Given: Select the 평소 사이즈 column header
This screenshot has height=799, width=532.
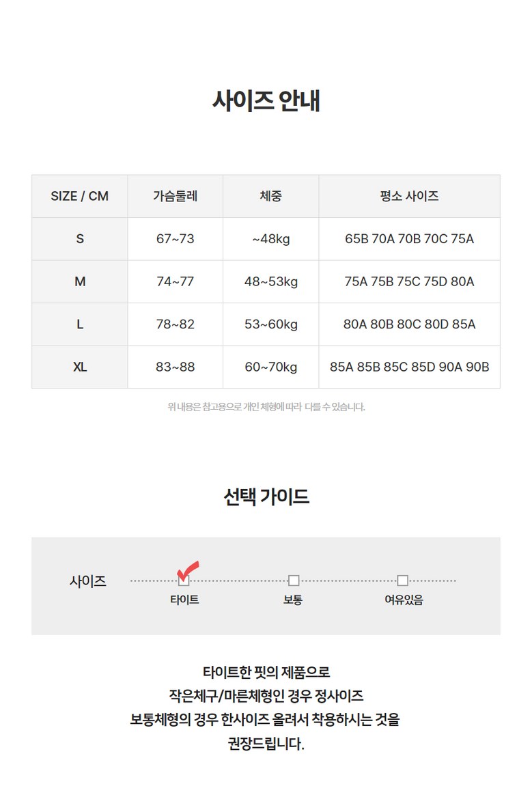Looking at the screenshot, I should (x=409, y=197).
